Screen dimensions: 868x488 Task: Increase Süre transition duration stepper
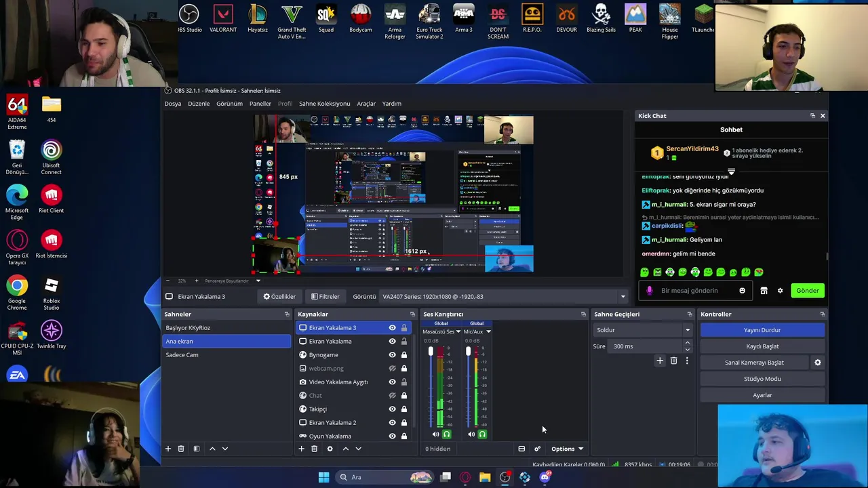click(x=687, y=343)
